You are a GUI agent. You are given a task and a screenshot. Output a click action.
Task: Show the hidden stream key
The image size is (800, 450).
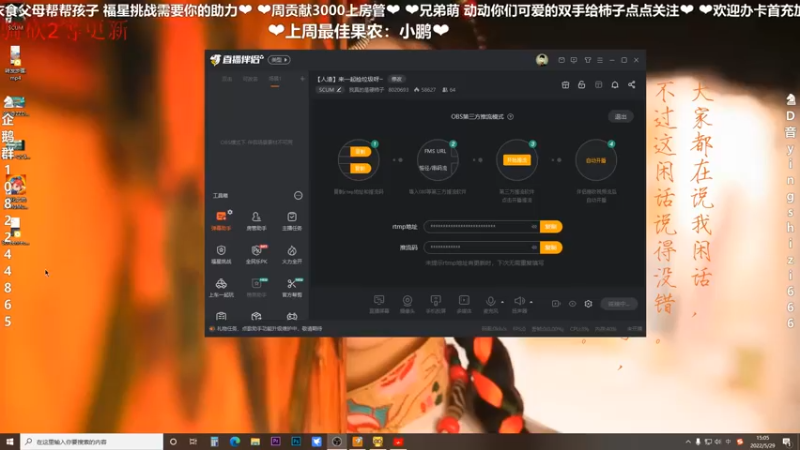(x=534, y=247)
